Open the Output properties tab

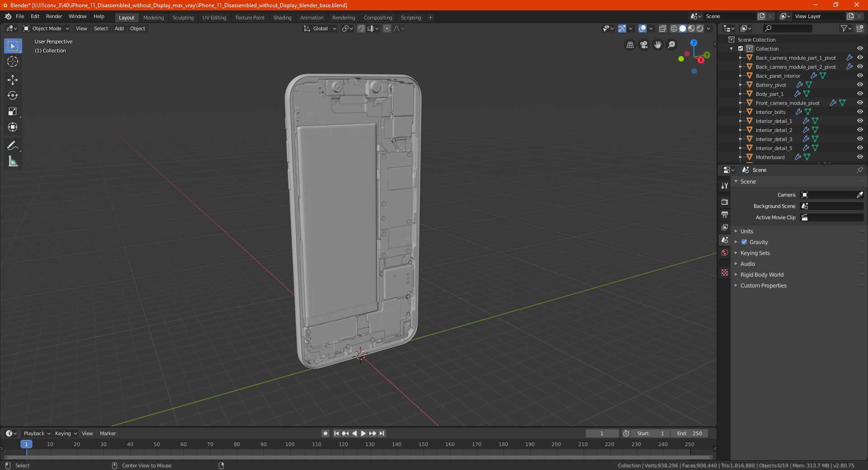[725, 214]
